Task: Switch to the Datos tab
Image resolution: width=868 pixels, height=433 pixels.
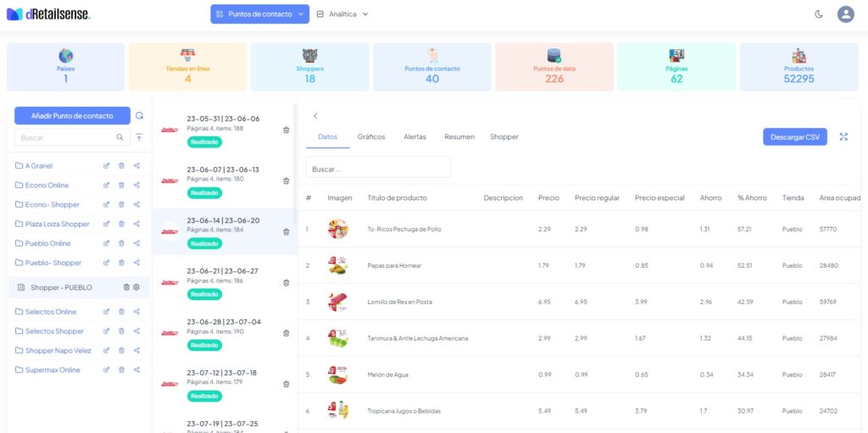Action: click(328, 136)
